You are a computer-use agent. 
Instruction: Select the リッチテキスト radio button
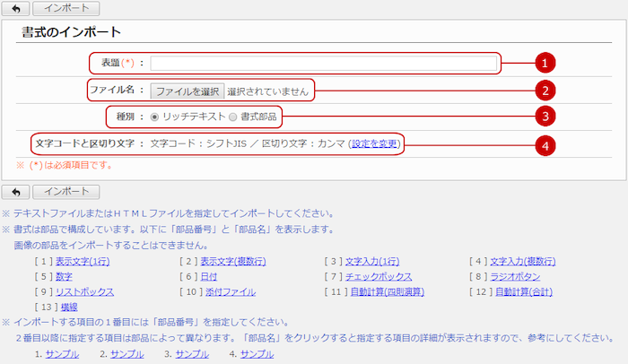click(x=155, y=117)
